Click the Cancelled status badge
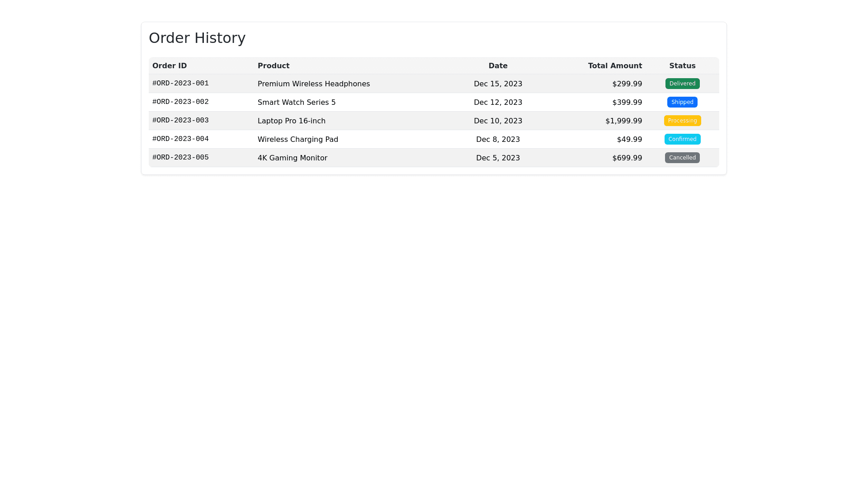This screenshot has width=868, height=488. pos(682,158)
